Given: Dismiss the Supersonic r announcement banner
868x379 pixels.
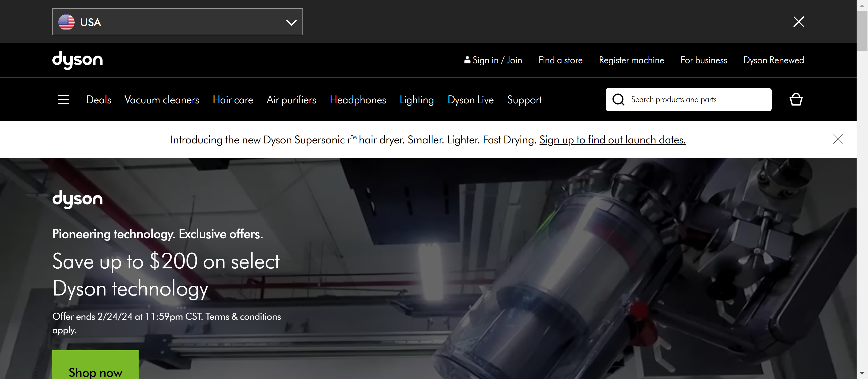Looking at the screenshot, I should tap(838, 139).
